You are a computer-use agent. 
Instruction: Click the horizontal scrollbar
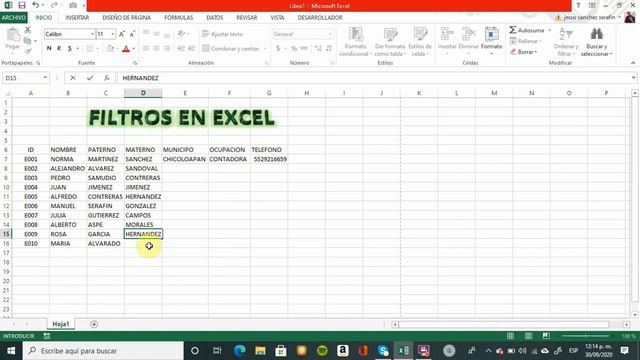tap(504, 324)
